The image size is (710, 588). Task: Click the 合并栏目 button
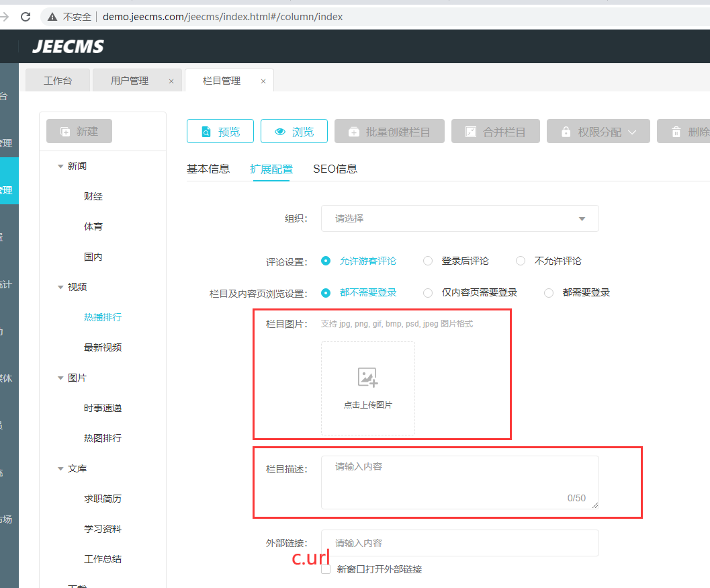[x=495, y=132]
